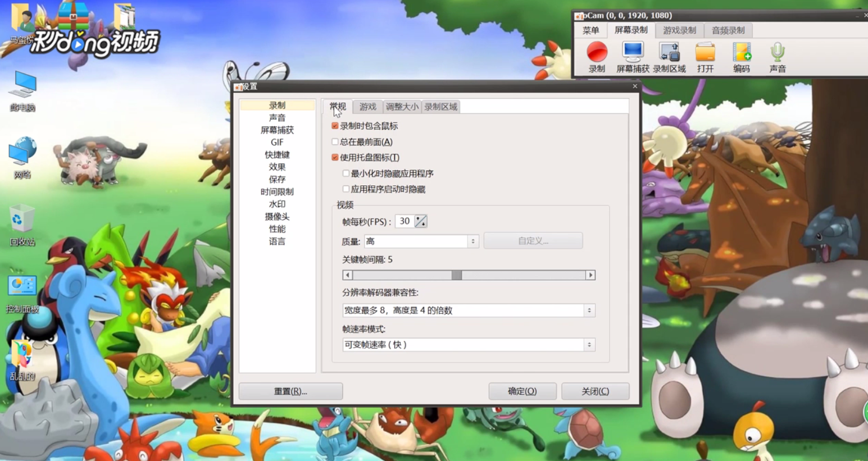Enable 总在最前面 option
Image resolution: width=868 pixels, height=461 pixels.
334,142
